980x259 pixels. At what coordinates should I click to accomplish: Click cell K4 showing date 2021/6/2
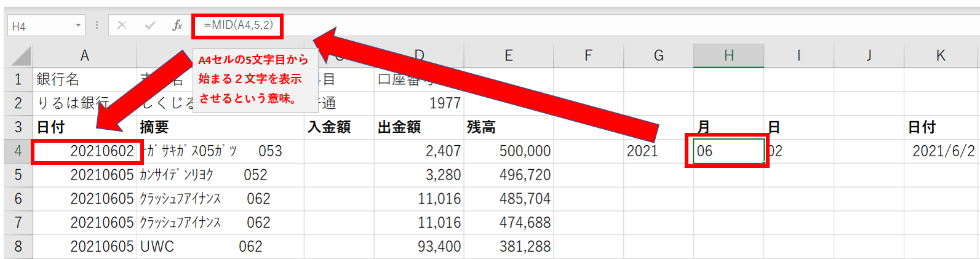click(x=940, y=151)
